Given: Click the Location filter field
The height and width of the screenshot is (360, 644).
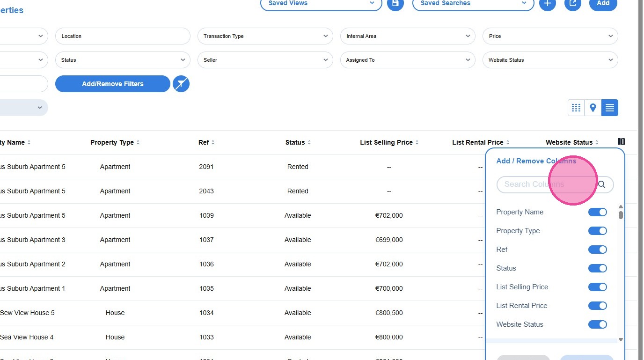Looking at the screenshot, I should pyautogui.click(x=123, y=36).
